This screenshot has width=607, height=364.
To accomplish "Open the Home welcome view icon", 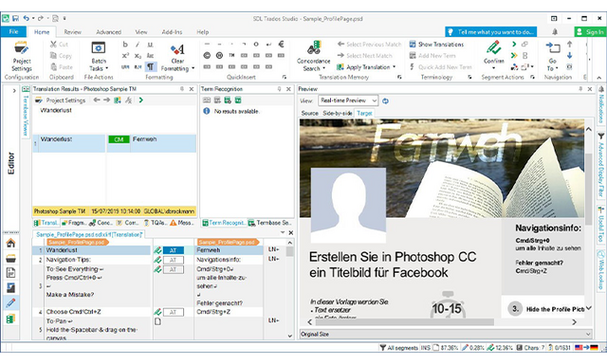I will (10, 244).
